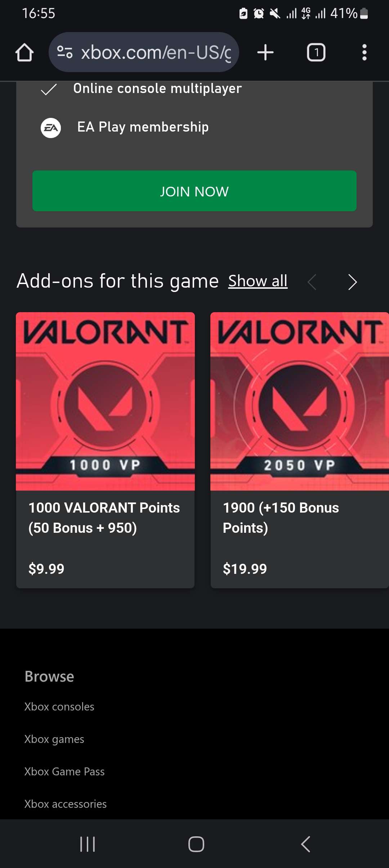This screenshot has width=389, height=868.
Task: Click the green JOIN NOW button
Action: [194, 191]
